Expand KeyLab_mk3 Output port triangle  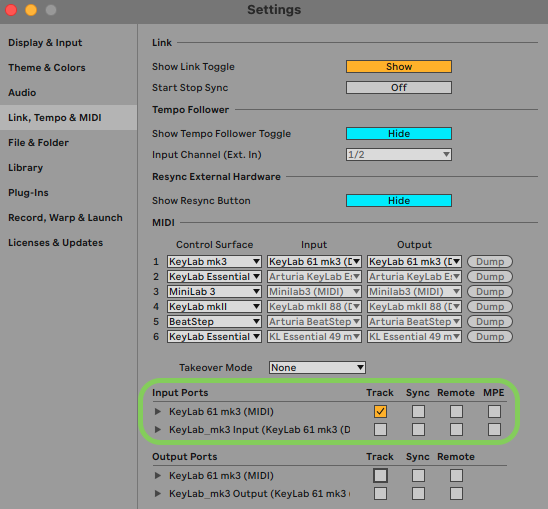point(158,494)
